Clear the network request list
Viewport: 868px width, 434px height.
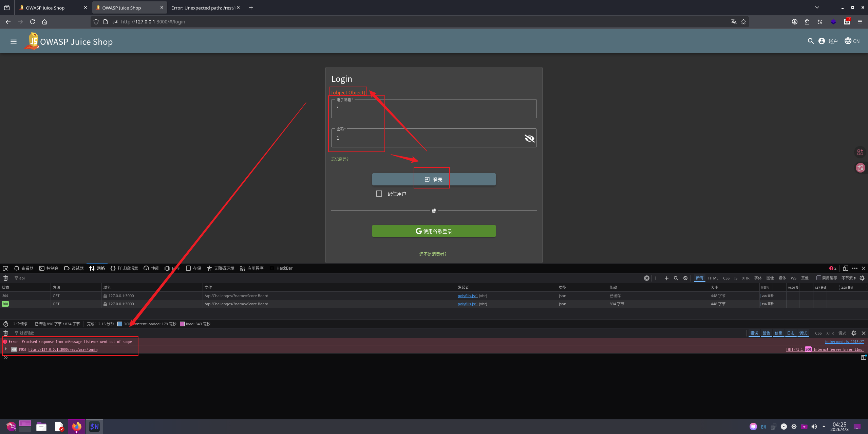click(x=5, y=278)
